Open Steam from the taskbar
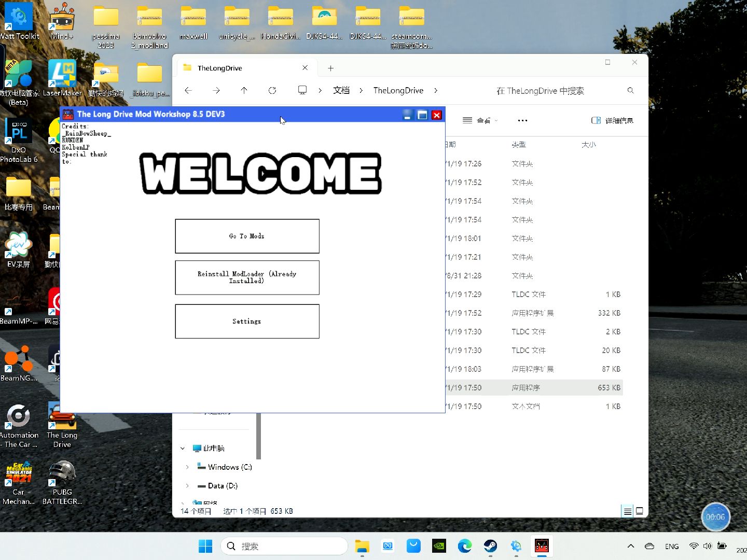747x560 pixels. 490,546
